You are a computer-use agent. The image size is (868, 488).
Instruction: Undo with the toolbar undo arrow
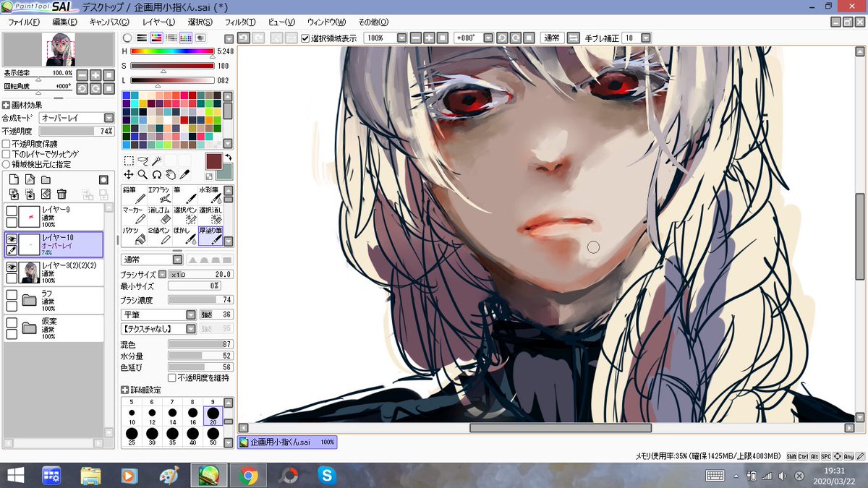(x=244, y=38)
